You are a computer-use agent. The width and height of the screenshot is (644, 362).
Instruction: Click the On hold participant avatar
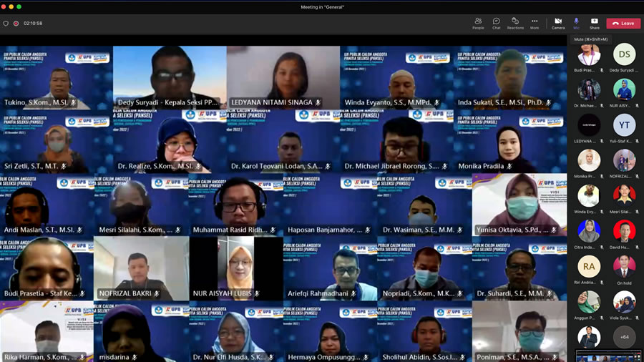tap(624, 266)
